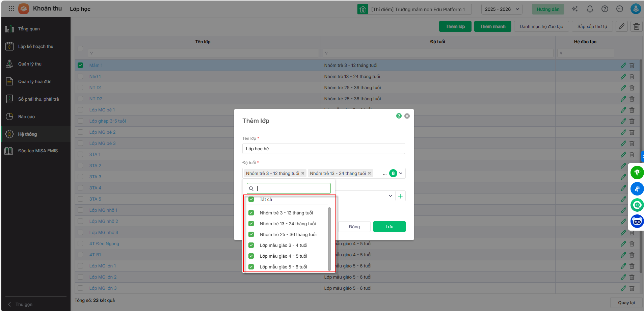Open Quản lý thu menu
This screenshot has height=311, width=644.
(x=36, y=64)
